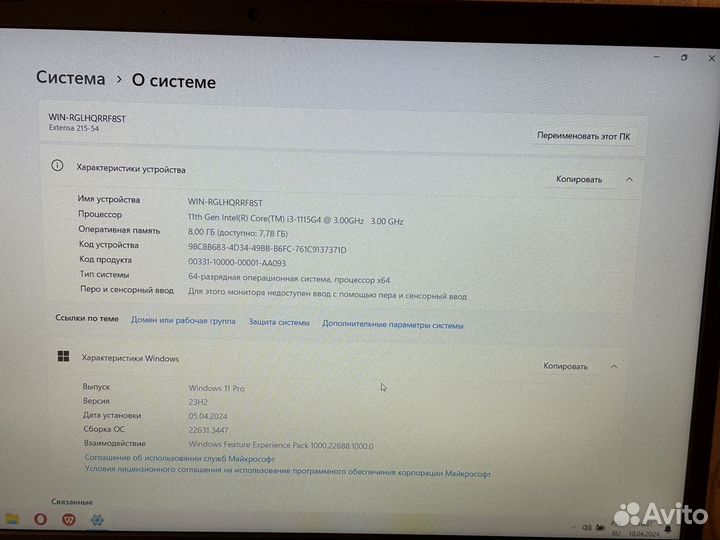Image resolution: width=720 pixels, height=540 pixels.
Task: Click the Перо и сенсорный ввод label
Action: pos(127,290)
